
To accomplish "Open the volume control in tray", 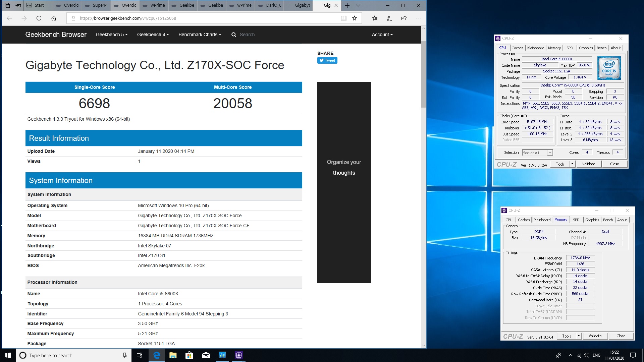I will click(586, 355).
